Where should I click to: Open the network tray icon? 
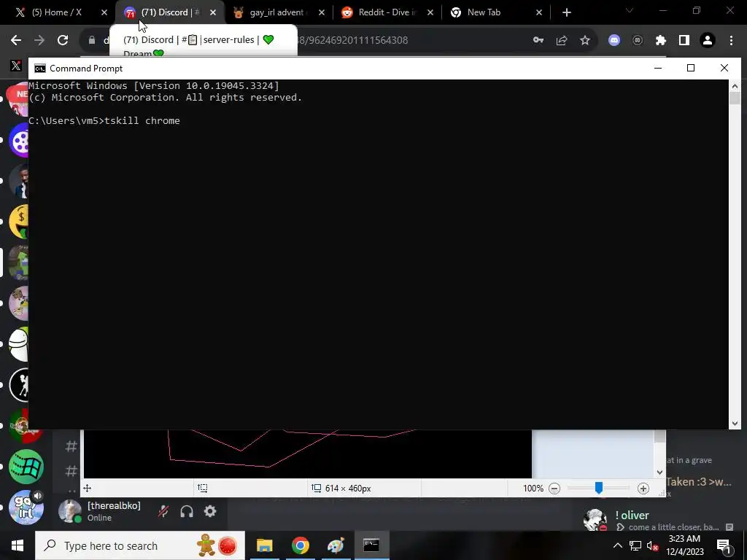[635, 545]
